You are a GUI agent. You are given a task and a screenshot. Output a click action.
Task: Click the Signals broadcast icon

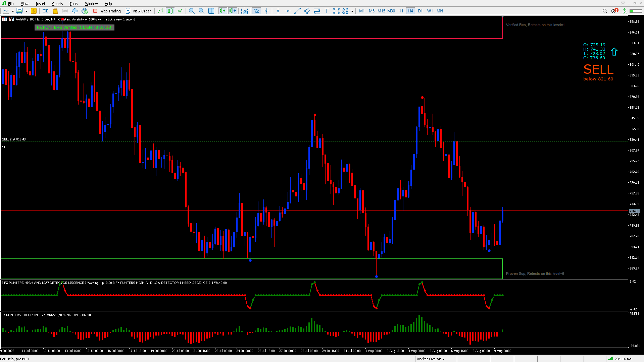tap(65, 11)
